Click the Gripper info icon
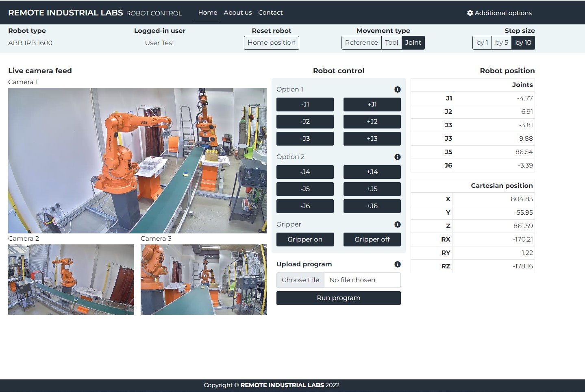Viewport: 585px width, 392px height. [397, 224]
